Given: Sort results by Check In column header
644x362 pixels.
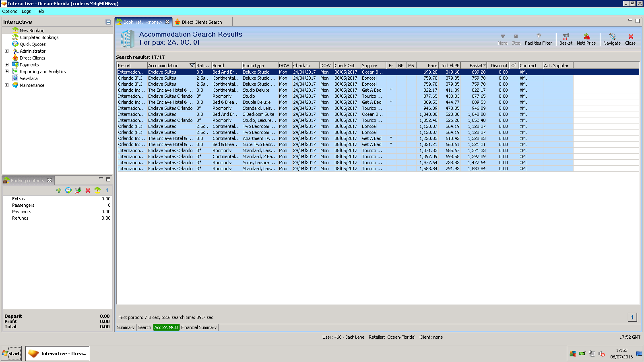Looking at the screenshot, I should [x=306, y=66].
